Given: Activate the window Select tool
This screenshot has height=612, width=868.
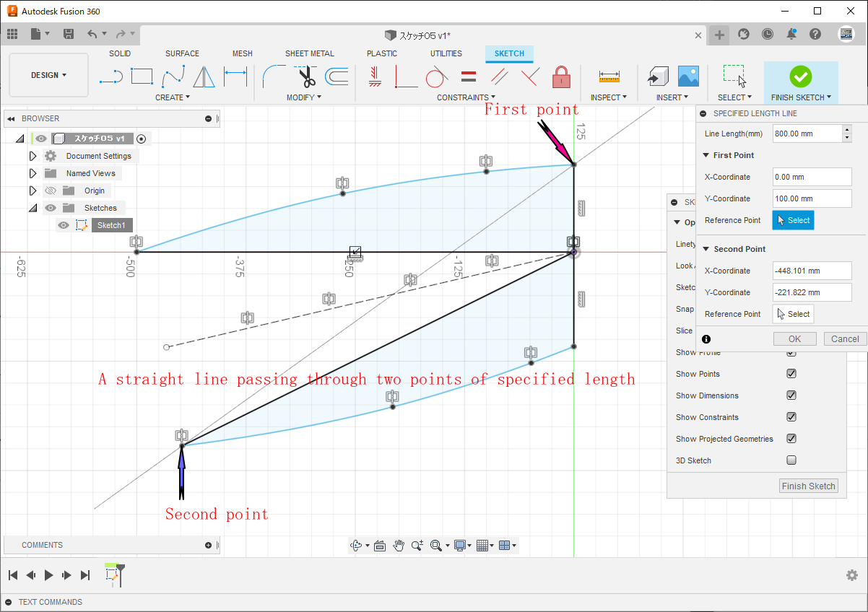Looking at the screenshot, I should pos(734,76).
